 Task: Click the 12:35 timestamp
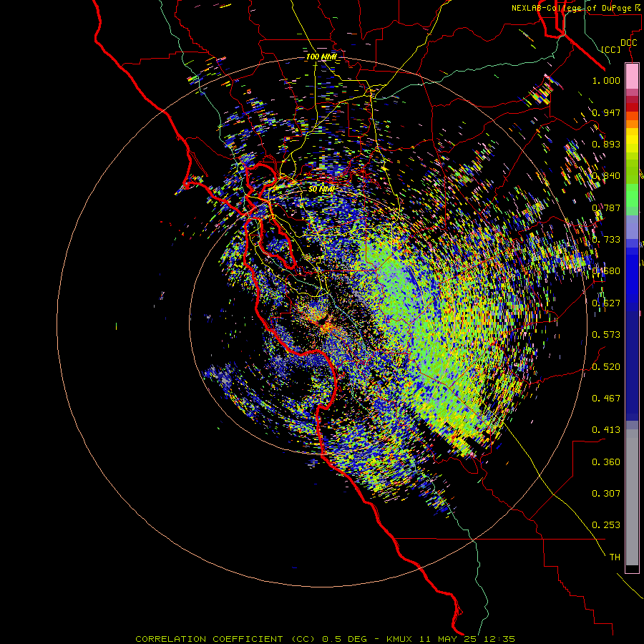500,639
